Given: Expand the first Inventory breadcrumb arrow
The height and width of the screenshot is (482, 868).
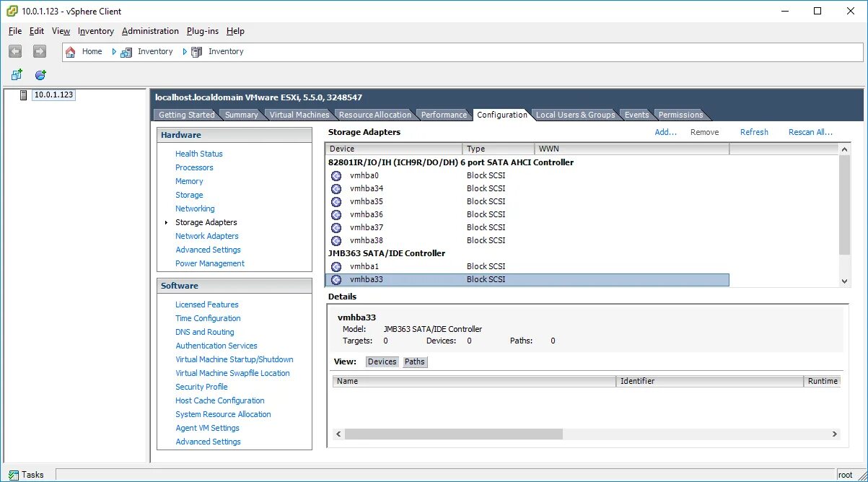Looking at the screenshot, I should 114,52.
